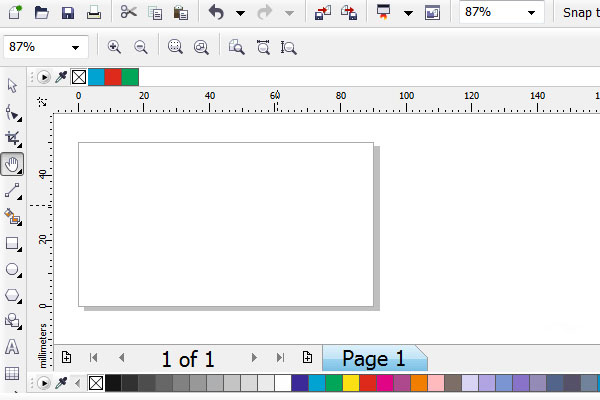This screenshot has height=400, width=600.
Task: Select the Text tool
Action: coord(12,347)
